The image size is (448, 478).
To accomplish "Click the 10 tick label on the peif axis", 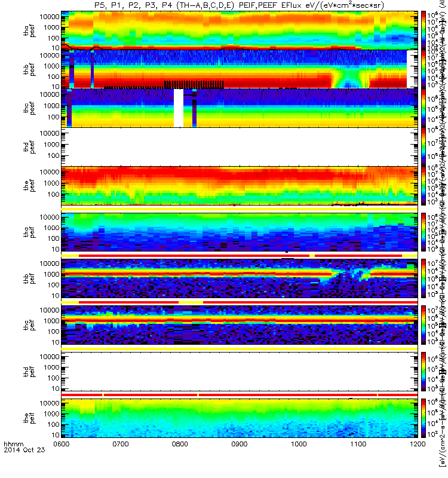I will [55, 435].
